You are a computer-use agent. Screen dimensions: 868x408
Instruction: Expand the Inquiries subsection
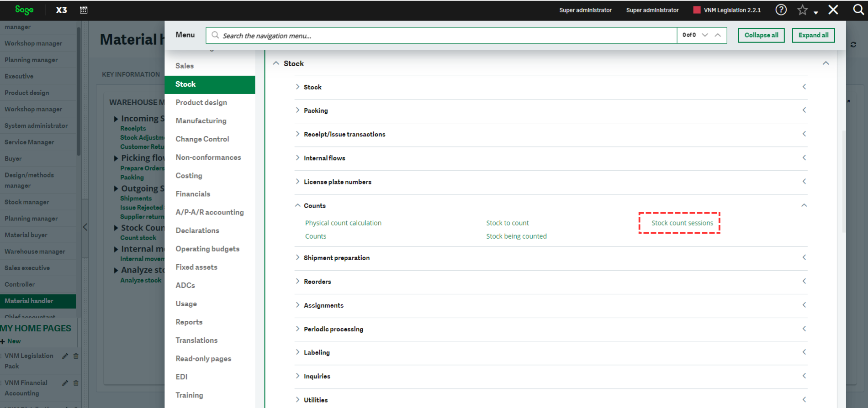tap(297, 376)
